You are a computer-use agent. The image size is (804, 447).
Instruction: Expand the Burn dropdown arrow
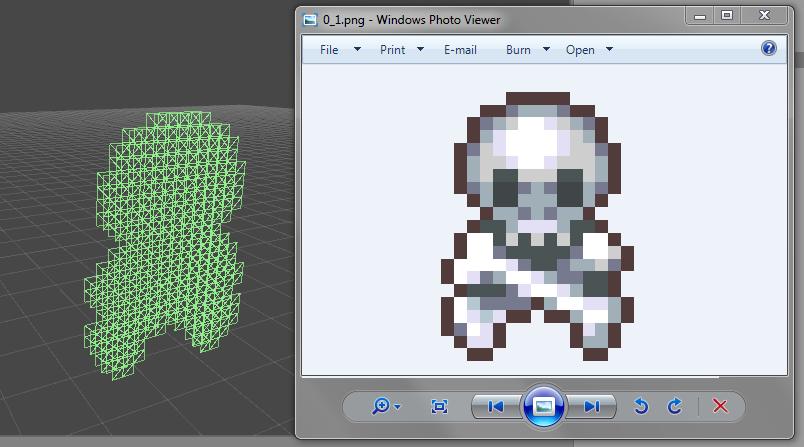pyautogui.click(x=547, y=49)
